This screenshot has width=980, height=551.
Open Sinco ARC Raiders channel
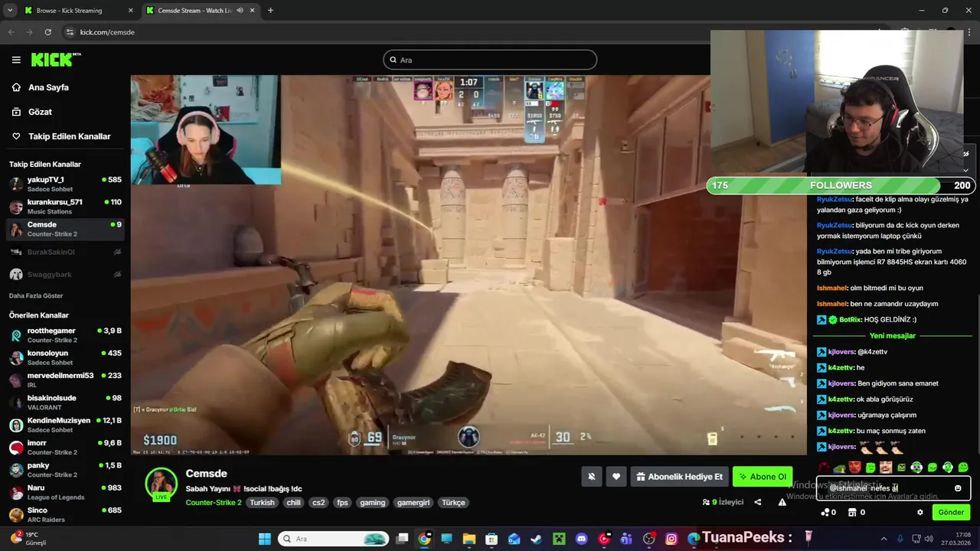[x=64, y=514]
